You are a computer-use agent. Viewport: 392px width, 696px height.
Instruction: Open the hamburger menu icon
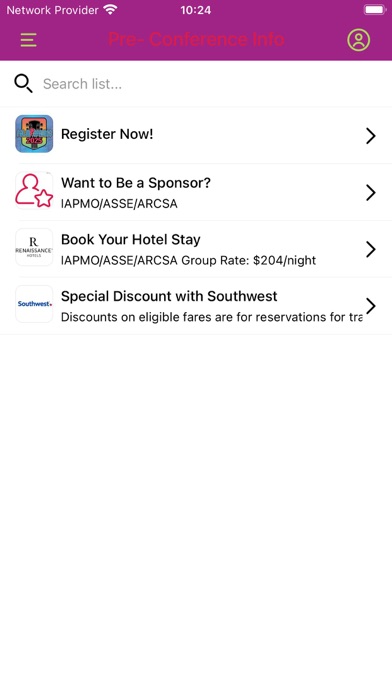click(28, 40)
